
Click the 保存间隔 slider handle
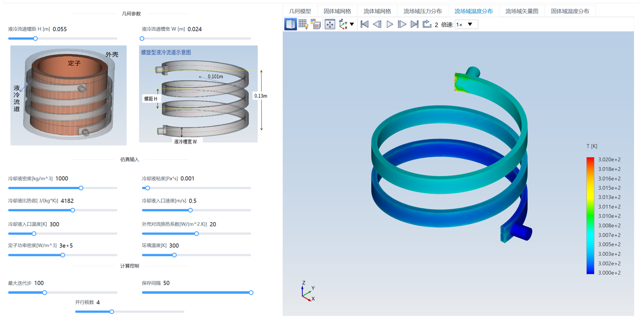pyautogui.click(x=251, y=293)
